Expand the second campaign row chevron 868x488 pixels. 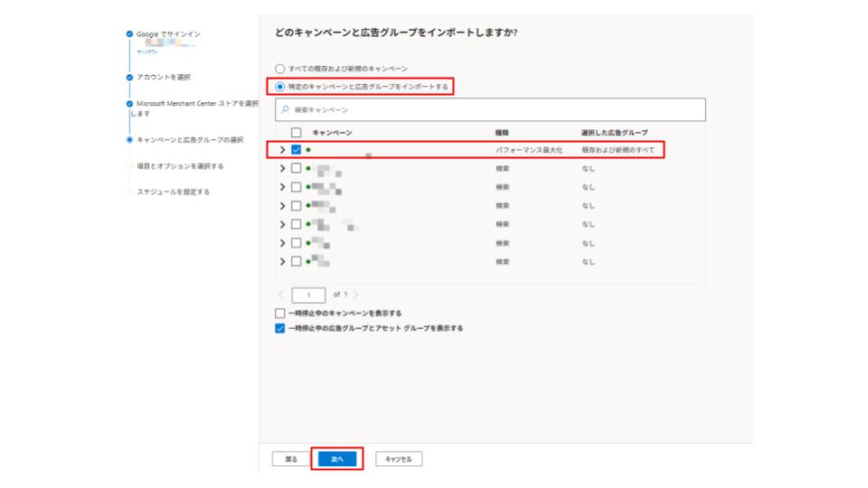[283, 168]
